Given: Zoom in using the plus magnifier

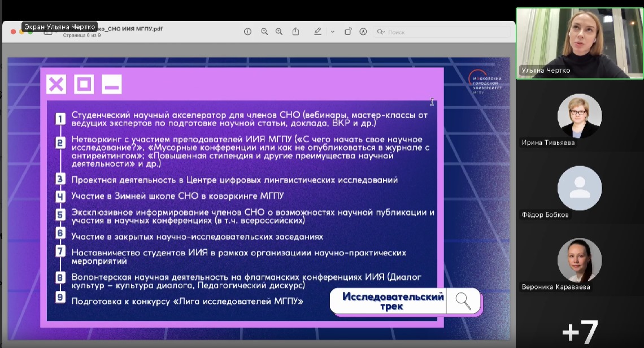Looking at the screenshot, I should (279, 32).
